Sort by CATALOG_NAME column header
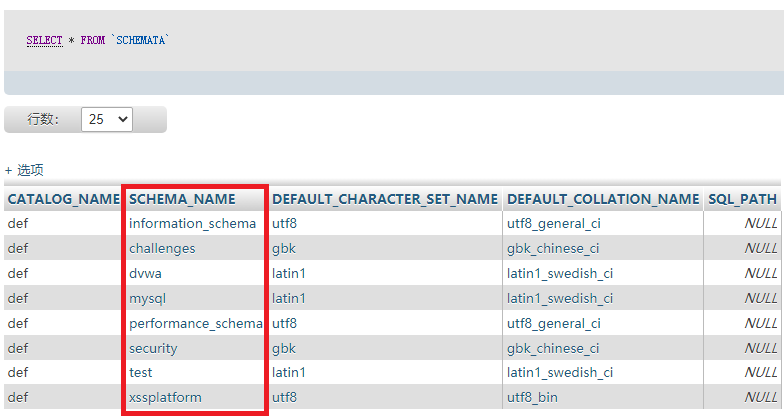The width and height of the screenshot is (784, 418). coord(64,199)
